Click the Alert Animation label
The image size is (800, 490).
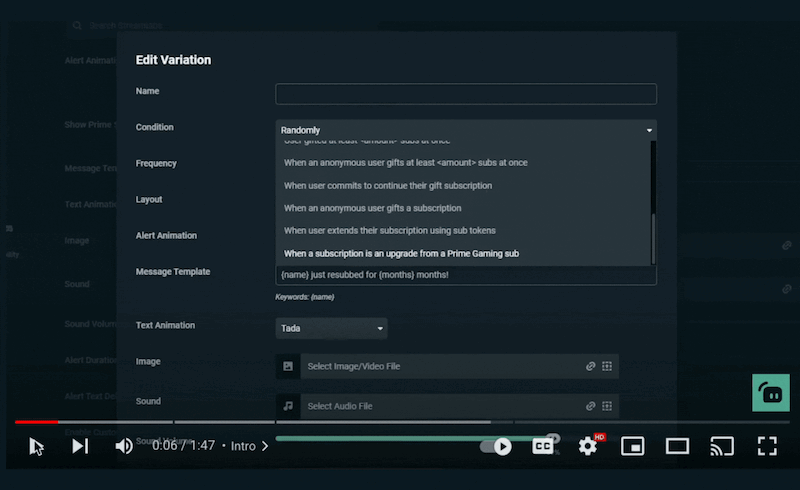[x=166, y=235]
